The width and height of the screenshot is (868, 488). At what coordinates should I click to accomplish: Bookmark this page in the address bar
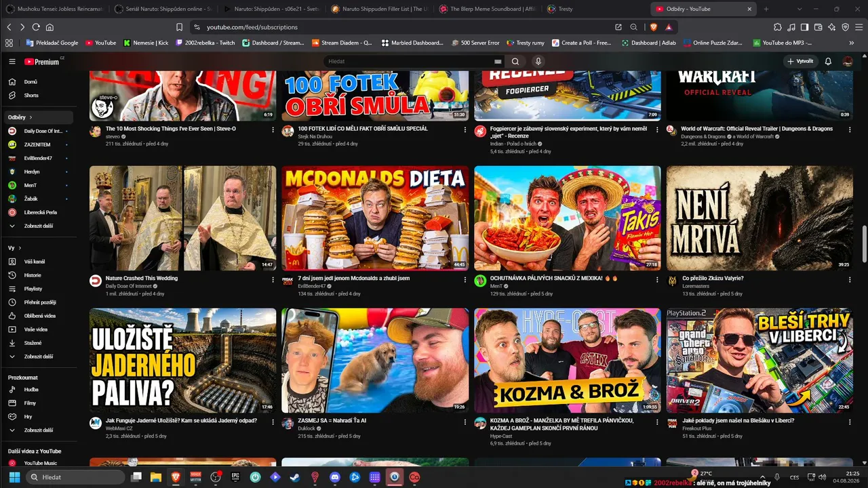coord(179,27)
